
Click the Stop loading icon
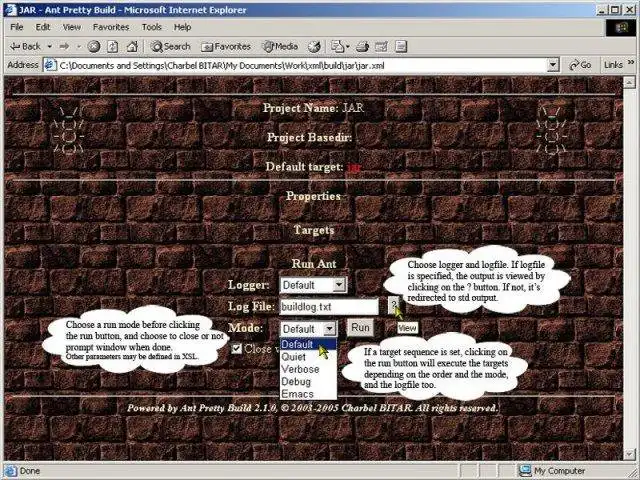pos(94,47)
